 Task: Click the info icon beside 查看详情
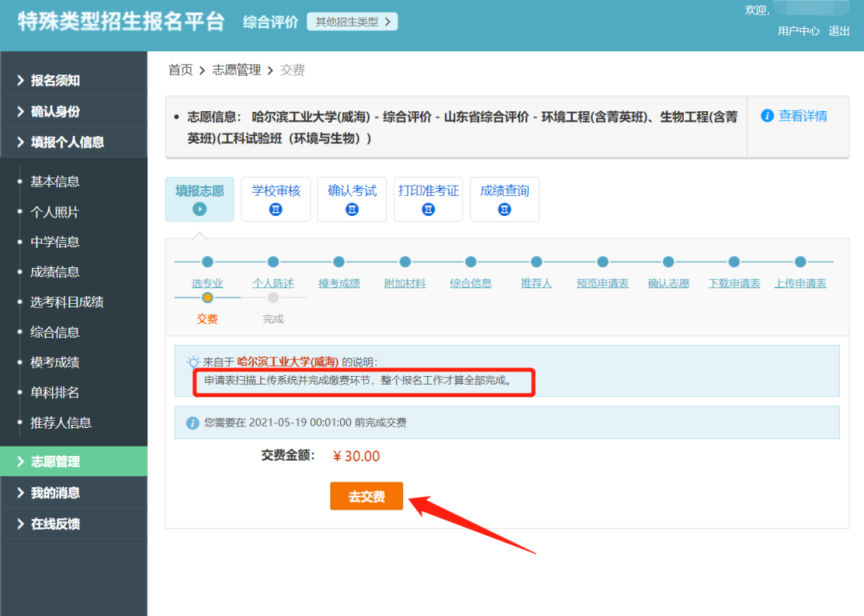(x=767, y=116)
